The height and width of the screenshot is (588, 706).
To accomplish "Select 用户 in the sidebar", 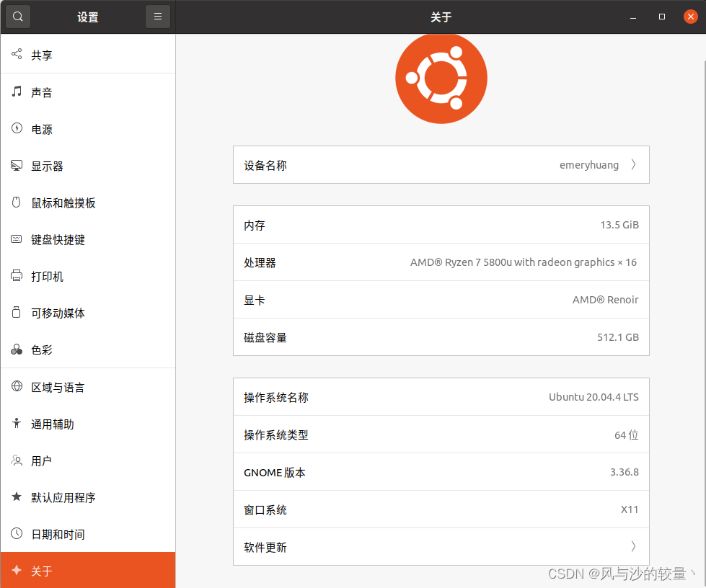I will tap(88, 460).
